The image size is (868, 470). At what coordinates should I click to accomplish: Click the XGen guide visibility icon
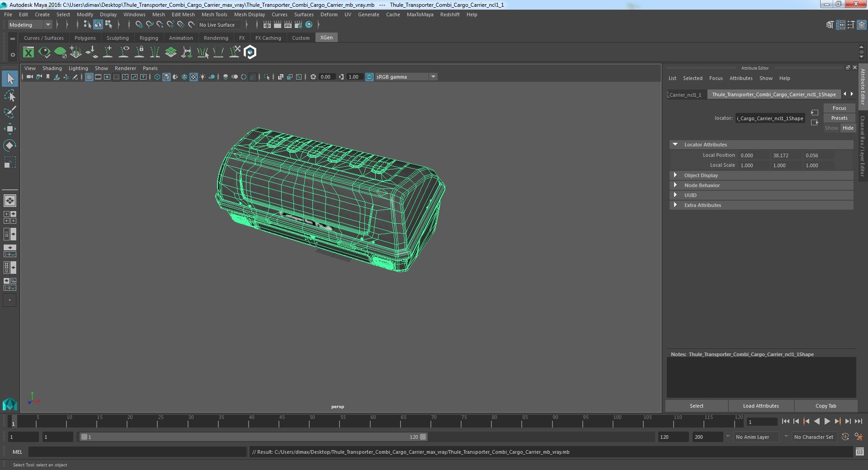[123, 52]
